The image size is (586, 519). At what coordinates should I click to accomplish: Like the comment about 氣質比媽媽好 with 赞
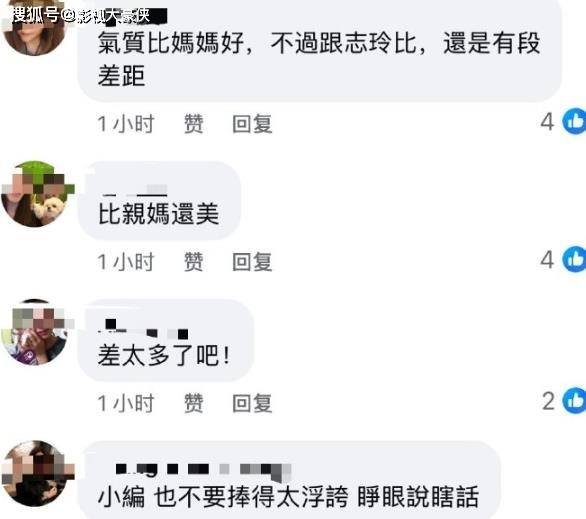tap(194, 124)
